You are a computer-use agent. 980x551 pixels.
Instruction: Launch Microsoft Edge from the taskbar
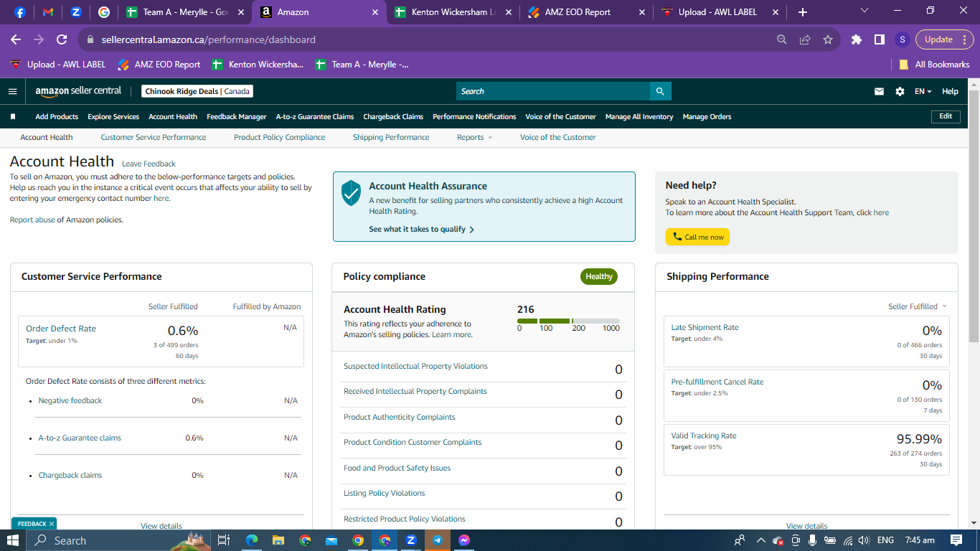point(252,540)
